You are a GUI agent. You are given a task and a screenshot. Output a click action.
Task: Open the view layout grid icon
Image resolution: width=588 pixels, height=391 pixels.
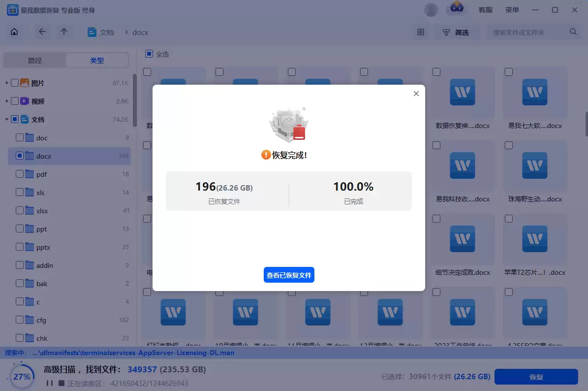pyautogui.click(x=420, y=32)
